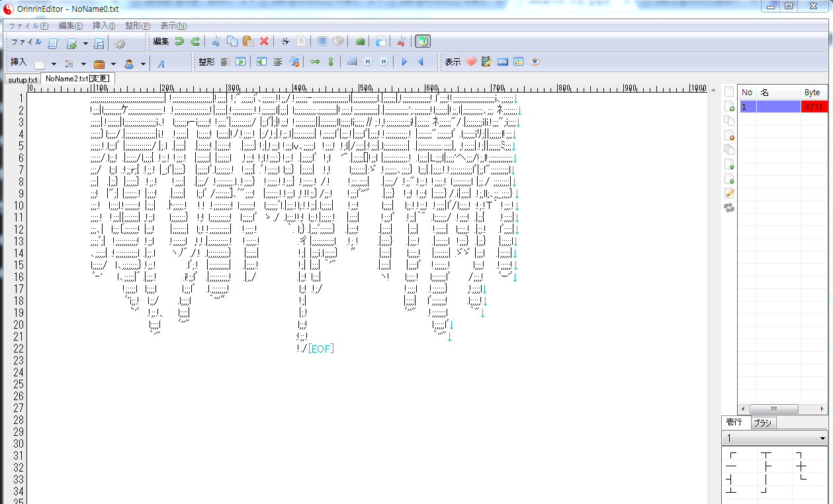The height and width of the screenshot is (504, 833).
Task: Open the 整形 menu
Action: coord(137,26)
